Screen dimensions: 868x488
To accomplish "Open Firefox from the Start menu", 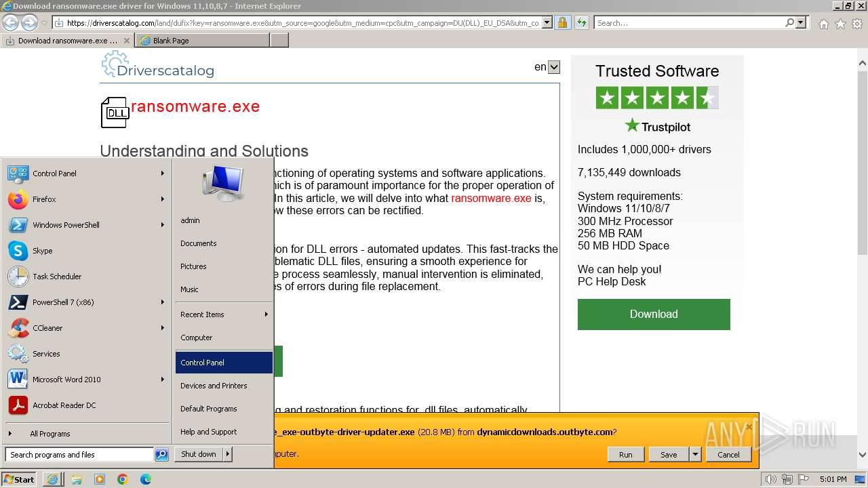I will (x=85, y=199).
